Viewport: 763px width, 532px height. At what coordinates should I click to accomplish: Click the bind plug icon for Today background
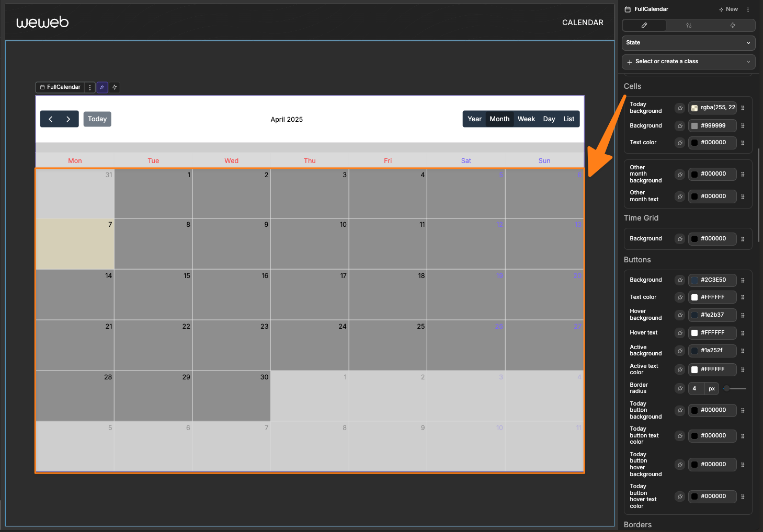point(680,108)
